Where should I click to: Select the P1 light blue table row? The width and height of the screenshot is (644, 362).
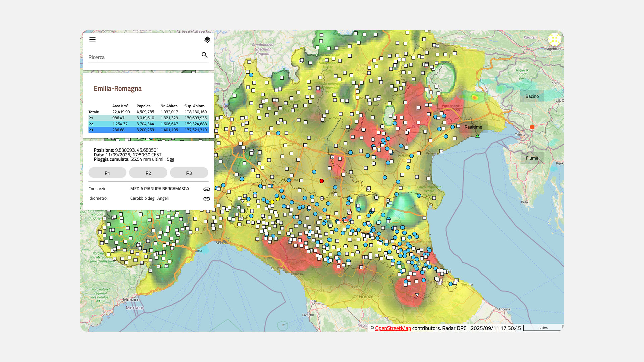148,118
